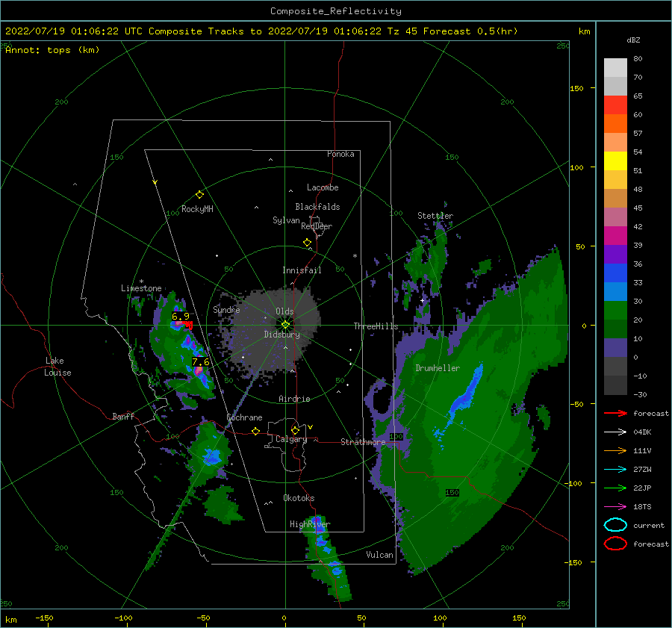Click the Composite_Reflectivity title
Screen dimensions: 672x628
point(336,11)
